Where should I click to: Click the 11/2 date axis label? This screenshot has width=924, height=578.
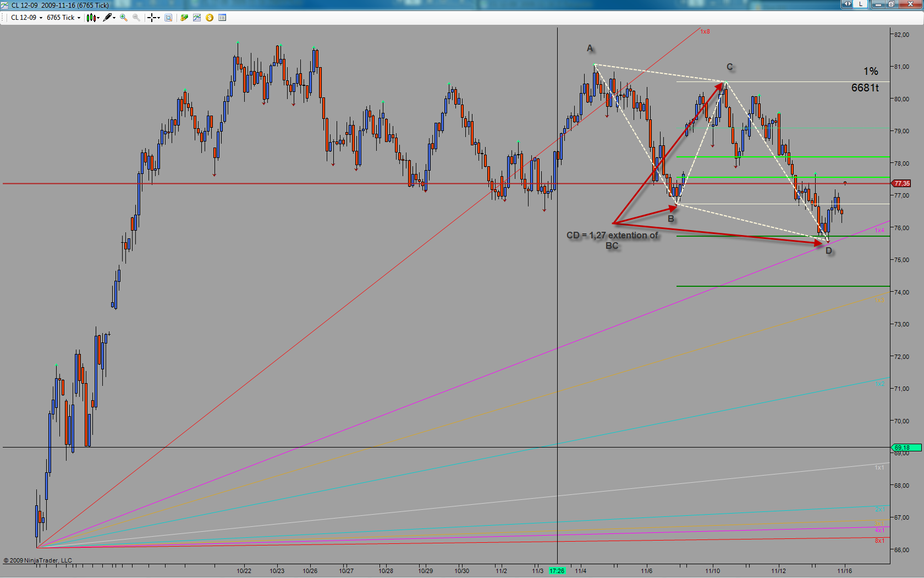coord(501,571)
